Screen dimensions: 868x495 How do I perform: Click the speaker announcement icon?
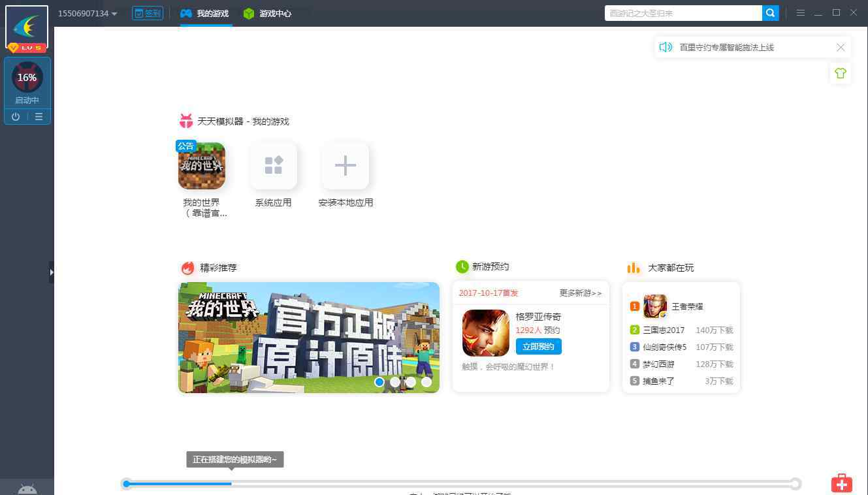pyautogui.click(x=666, y=47)
